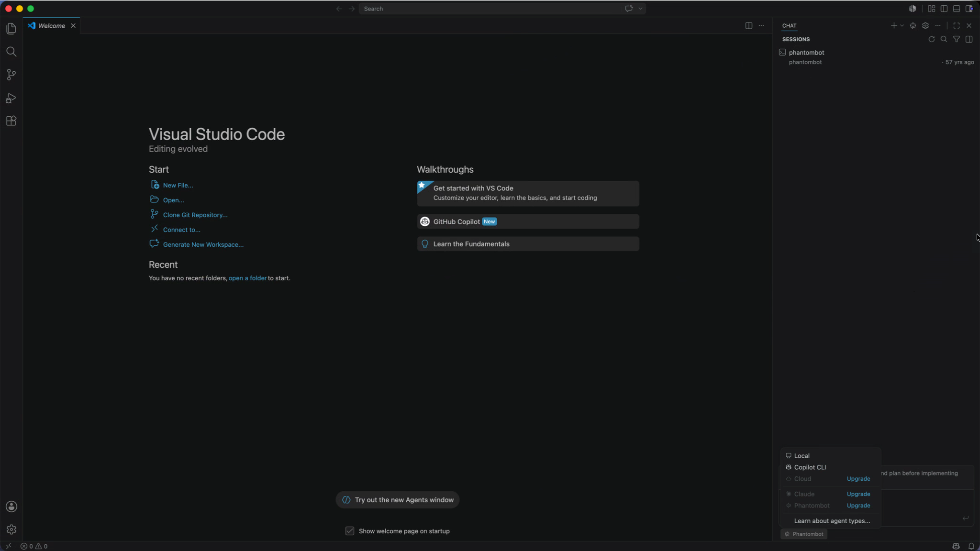
Task: Select Local agent type
Action: point(831,456)
